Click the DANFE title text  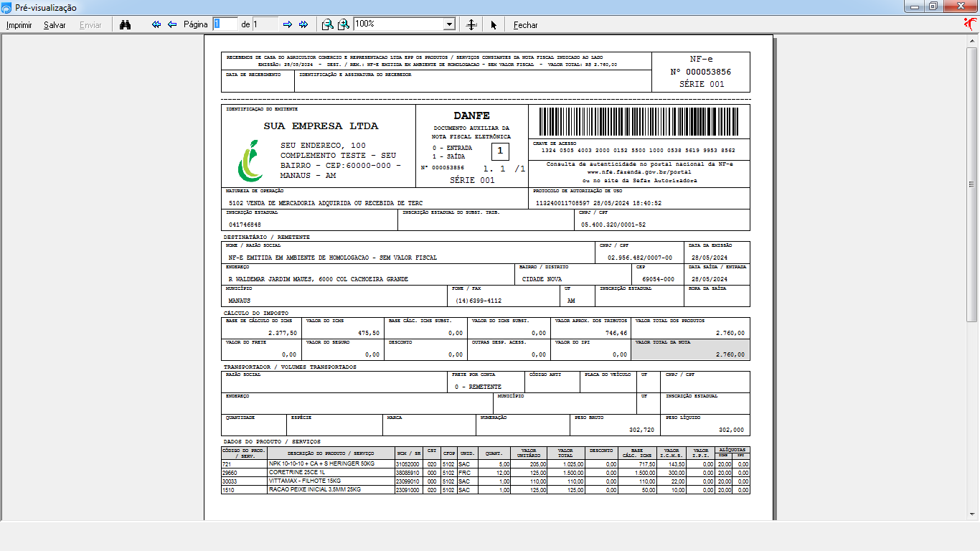click(471, 116)
